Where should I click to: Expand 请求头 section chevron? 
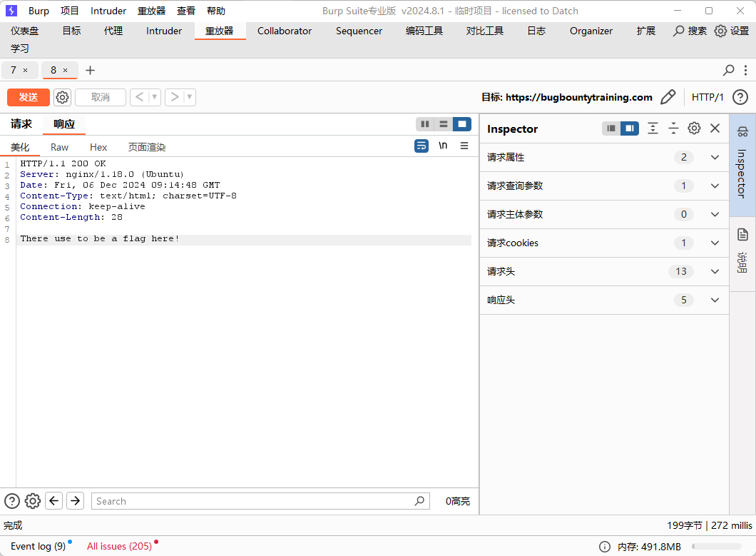(715, 271)
